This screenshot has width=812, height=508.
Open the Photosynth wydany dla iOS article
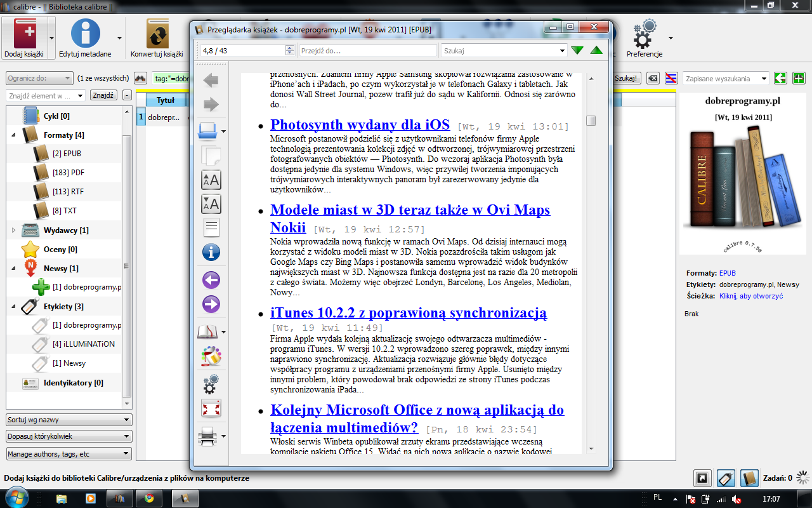point(360,124)
